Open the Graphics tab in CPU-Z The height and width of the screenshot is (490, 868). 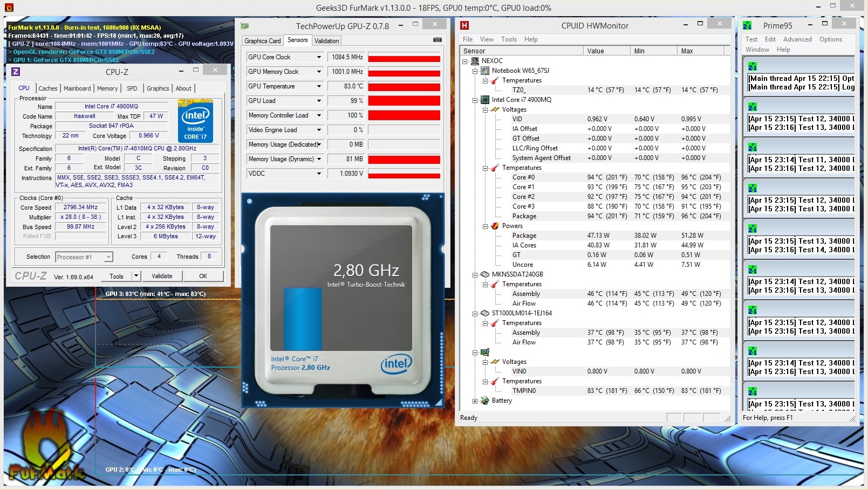(158, 88)
